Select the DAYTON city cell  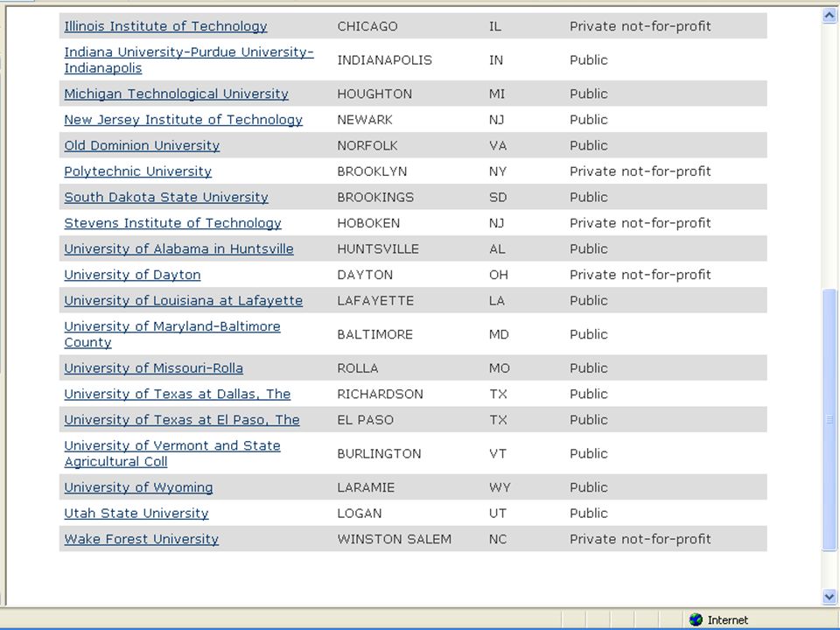coord(365,275)
